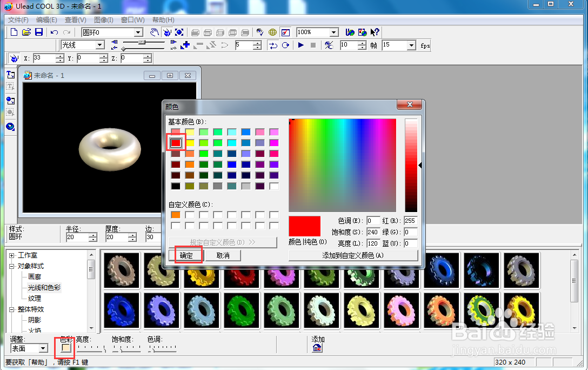The image size is (588, 370).
Task: Open the 图像(I) menu
Action: (104, 20)
